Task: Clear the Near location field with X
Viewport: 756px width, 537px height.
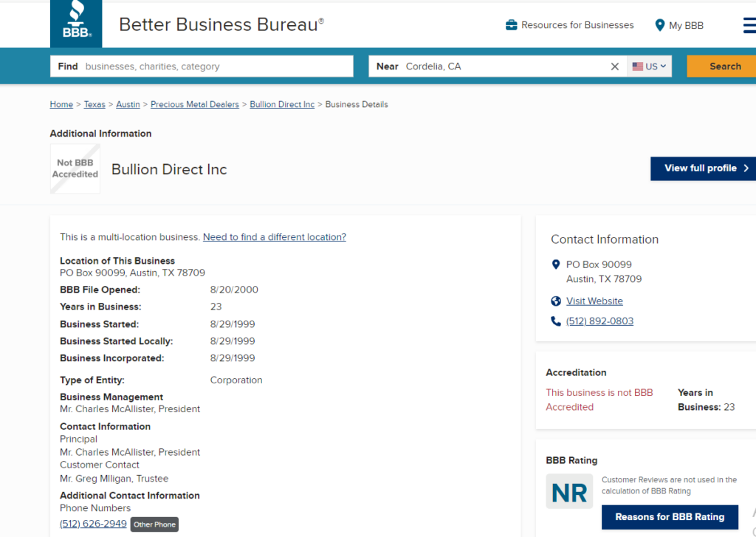Action: coord(615,66)
